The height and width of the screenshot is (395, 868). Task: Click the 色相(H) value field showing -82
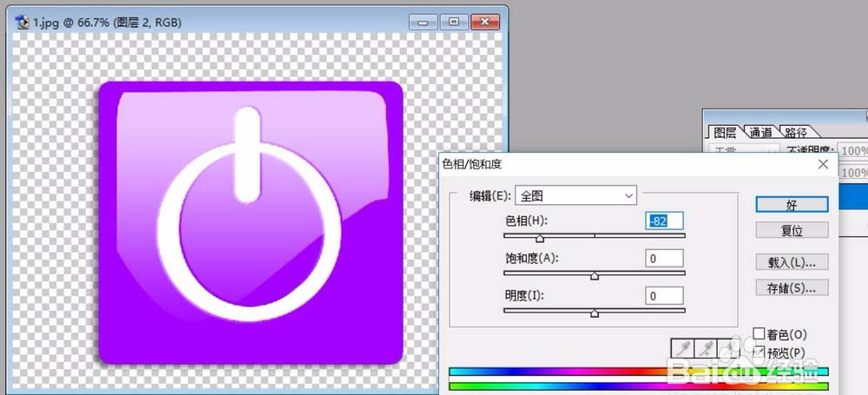click(x=664, y=221)
